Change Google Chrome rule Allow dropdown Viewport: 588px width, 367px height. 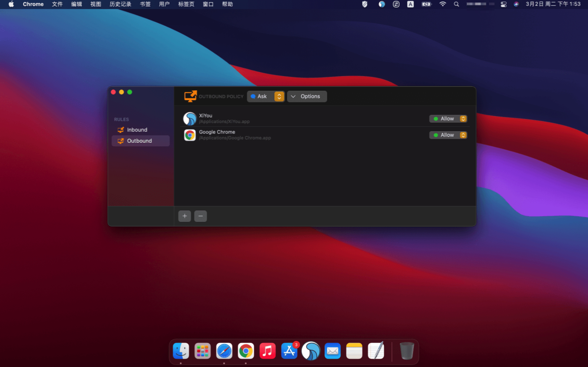click(448, 135)
